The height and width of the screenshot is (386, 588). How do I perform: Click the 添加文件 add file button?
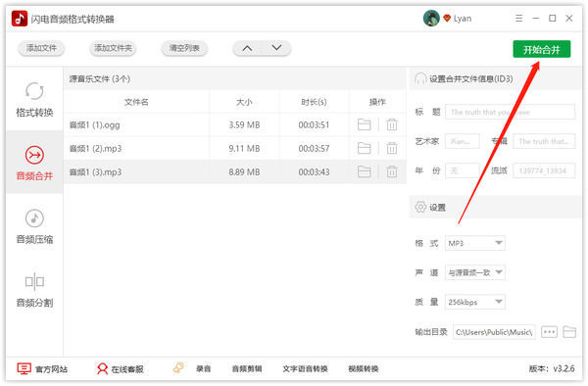pyautogui.click(x=41, y=48)
